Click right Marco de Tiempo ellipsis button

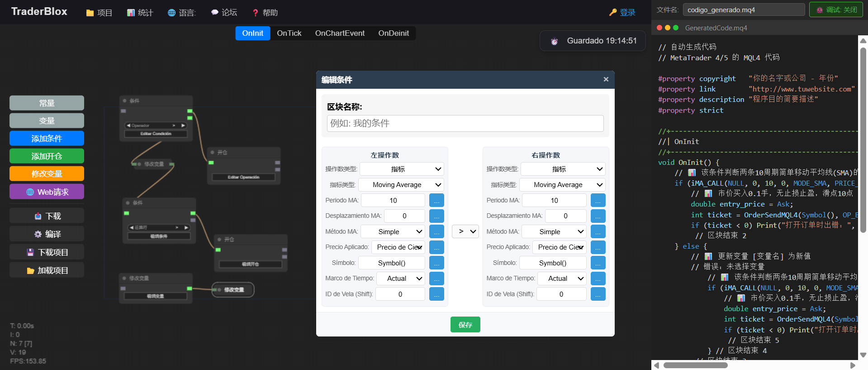pos(598,279)
